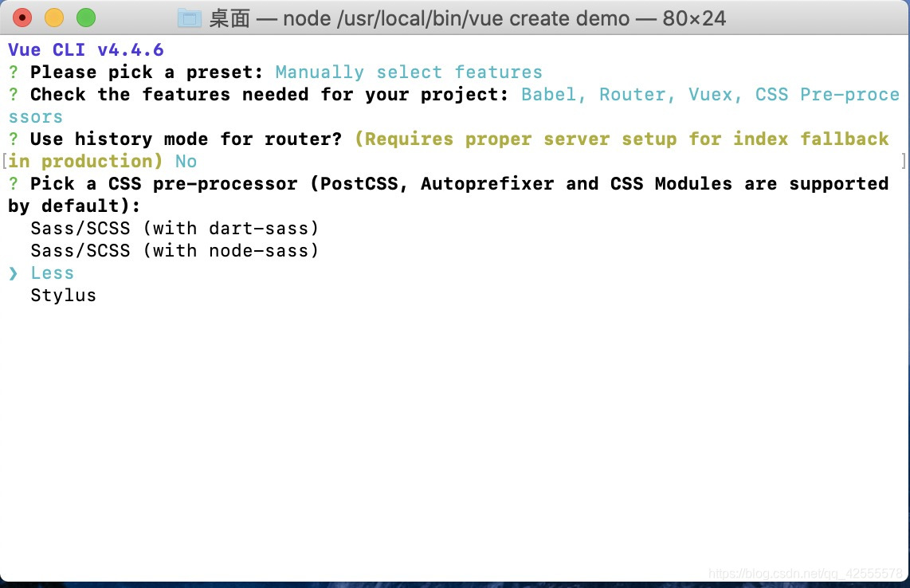
Task: Click the 'Manually select features' answer
Action: (409, 72)
